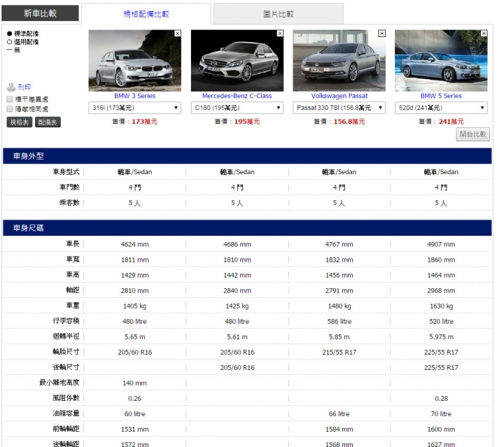Click the 140 mm ground clearance value
Viewport: 504px width, 447px height.
pos(134,383)
